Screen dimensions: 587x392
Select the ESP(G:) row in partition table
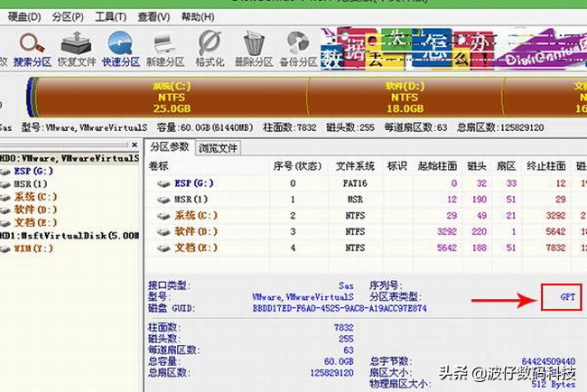367,183
